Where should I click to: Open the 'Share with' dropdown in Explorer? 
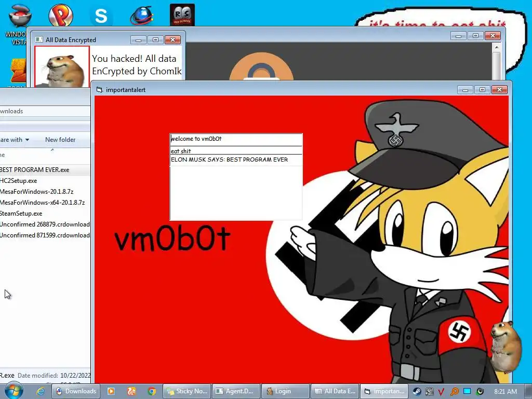click(14, 140)
